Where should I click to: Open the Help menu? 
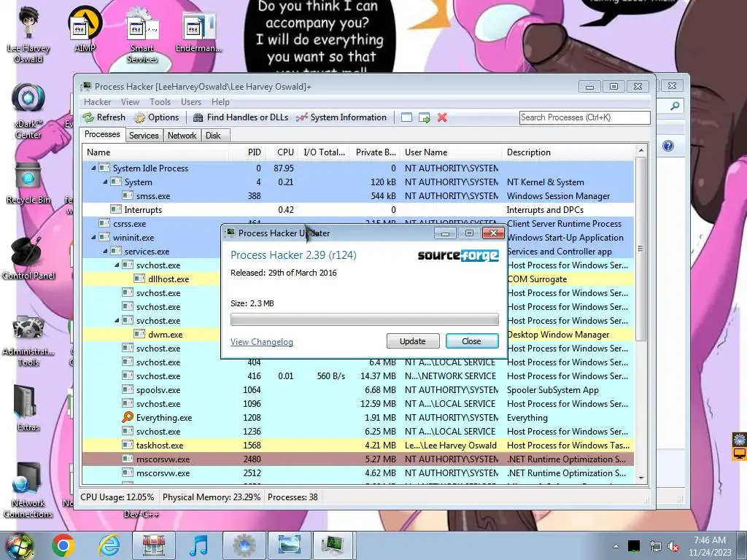(220, 102)
